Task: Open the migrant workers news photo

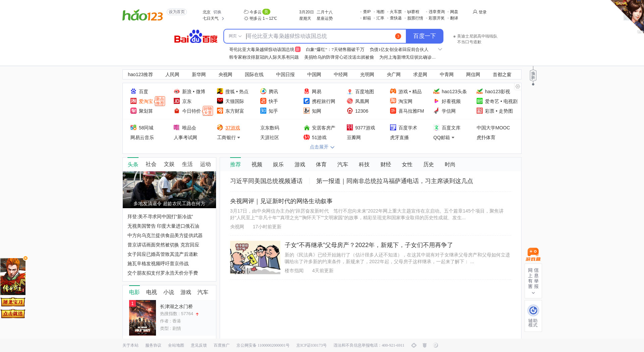Action: [169, 190]
